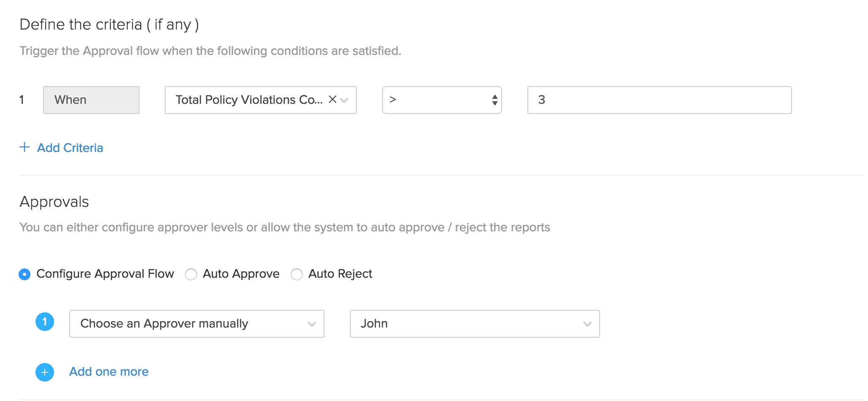Viewport: 868px width, 401px height.
Task: Open the '>' comparison operator selector
Action: tap(435, 100)
